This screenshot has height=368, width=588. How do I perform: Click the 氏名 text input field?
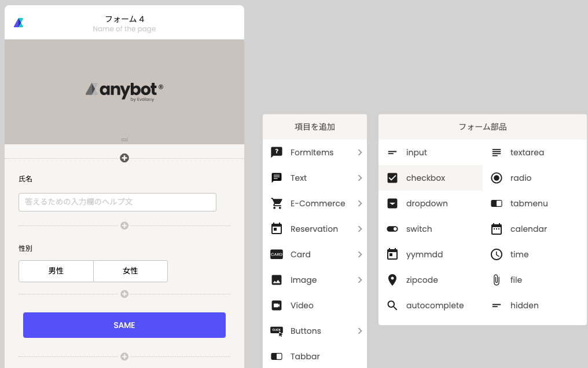117,202
